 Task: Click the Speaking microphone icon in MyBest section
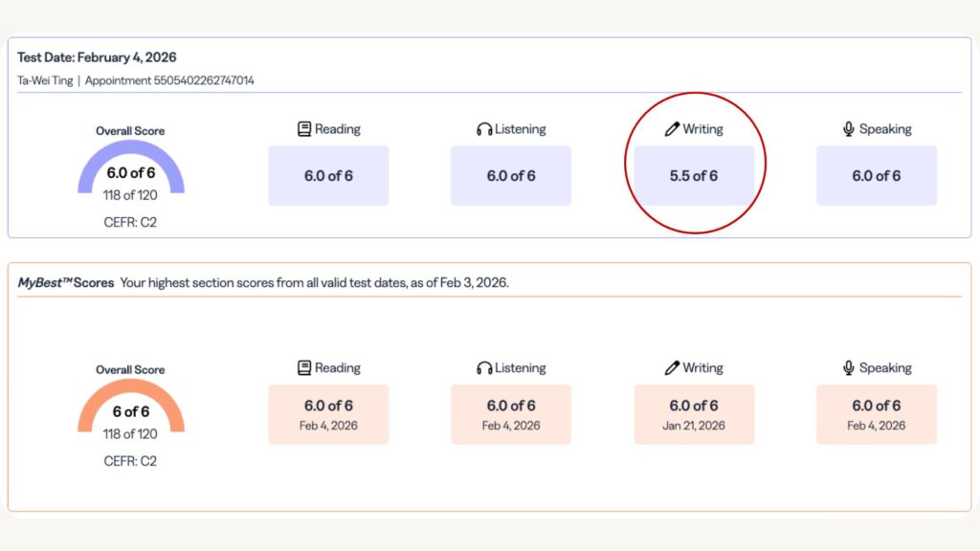pyautogui.click(x=848, y=368)
